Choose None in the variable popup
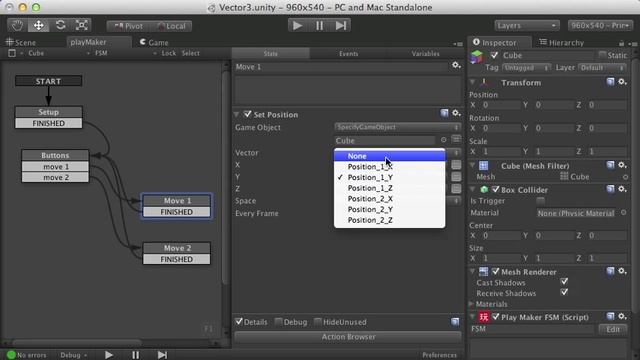The image size is (640, 360). [x=389, y=156]
